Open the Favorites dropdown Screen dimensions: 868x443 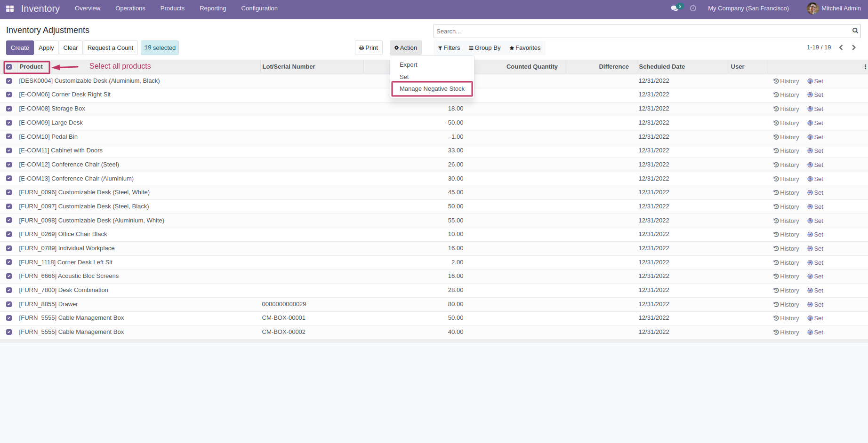click(x=525, y=48)
